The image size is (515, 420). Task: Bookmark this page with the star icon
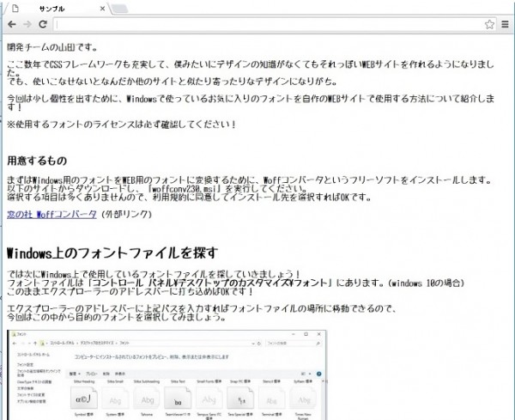click(x=489, y=24)
